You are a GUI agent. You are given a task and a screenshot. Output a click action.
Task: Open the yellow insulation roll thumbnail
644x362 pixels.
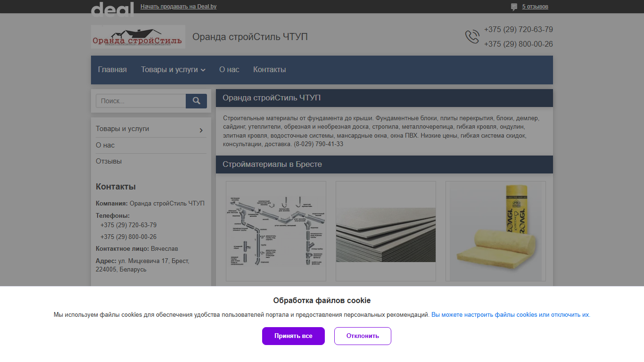[x=495, y=231]
